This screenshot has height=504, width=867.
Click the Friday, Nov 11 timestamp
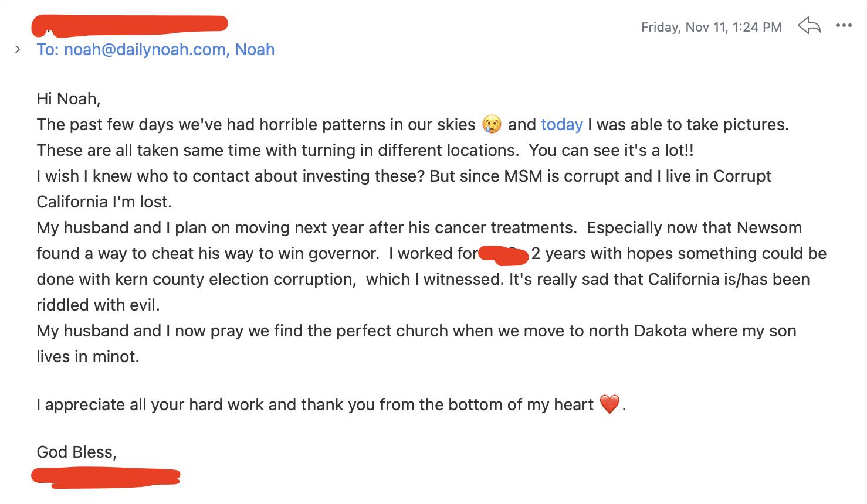point(711,27)
